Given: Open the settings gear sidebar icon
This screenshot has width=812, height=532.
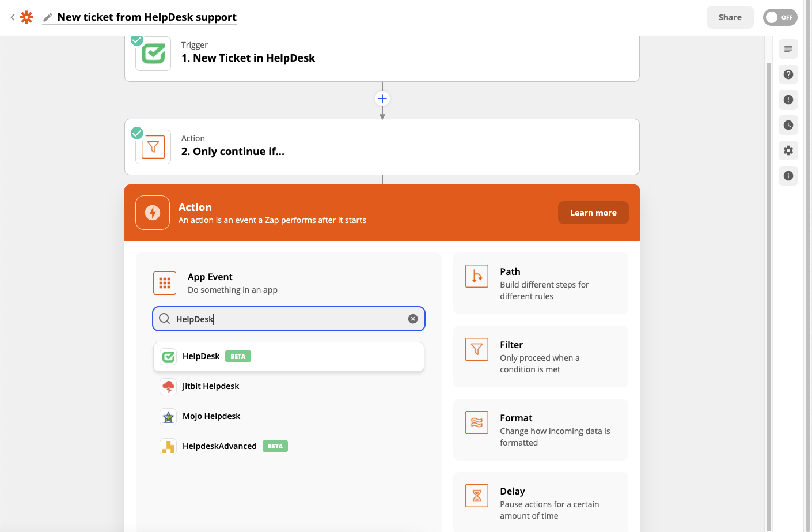Looking at the screenshot, I should point(788,150).
